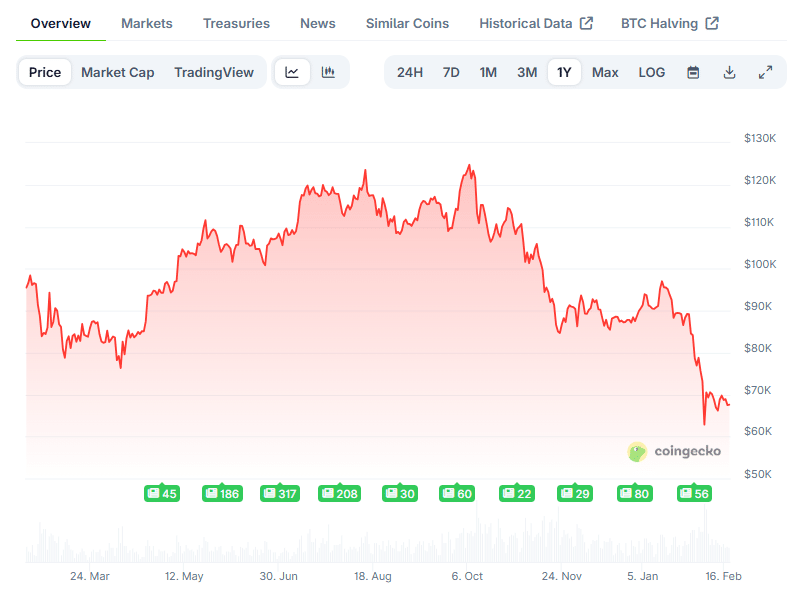Select the 7D time range
This screenshot has width=804, height=594.
point(450,71)
